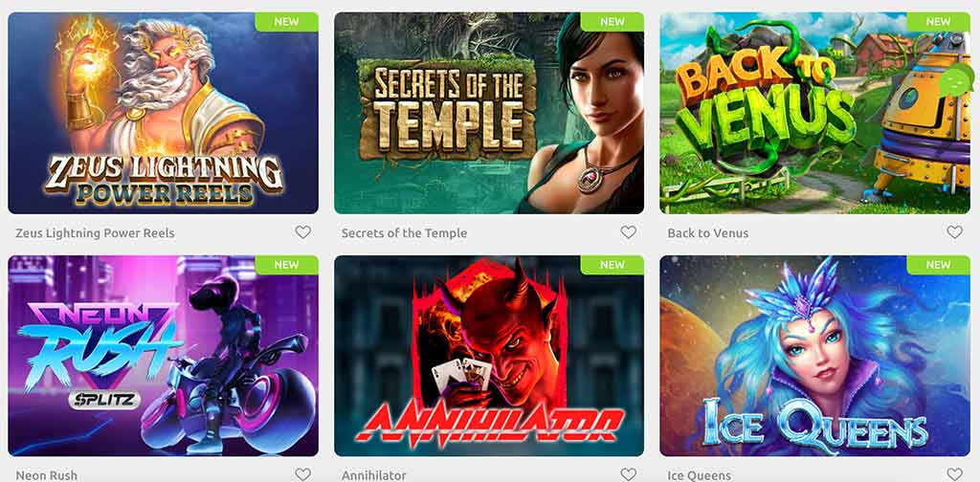Open the Back to Venus game thumbnail
This screenshot has height=482, width=980.
[814, 113]
